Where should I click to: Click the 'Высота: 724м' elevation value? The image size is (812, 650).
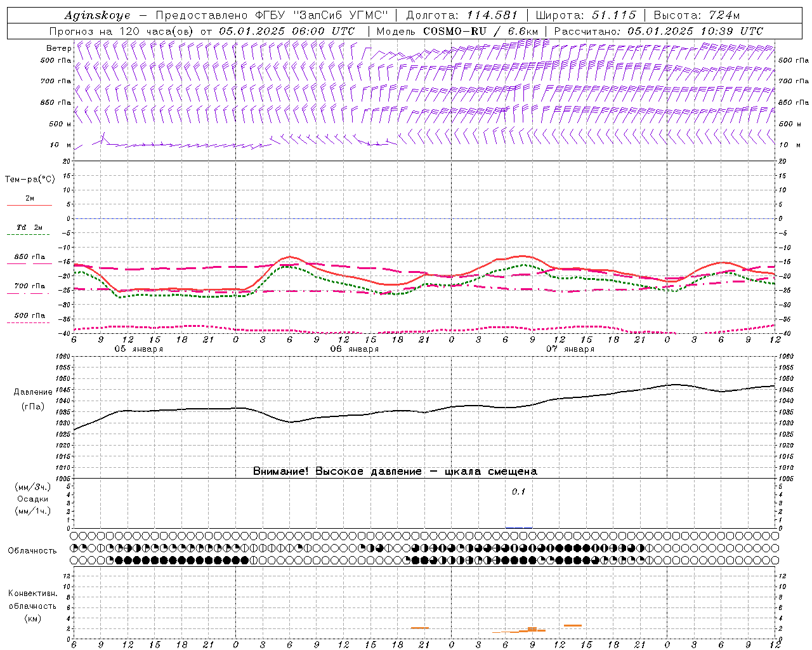pyautogui.click(x=697, y=16)
